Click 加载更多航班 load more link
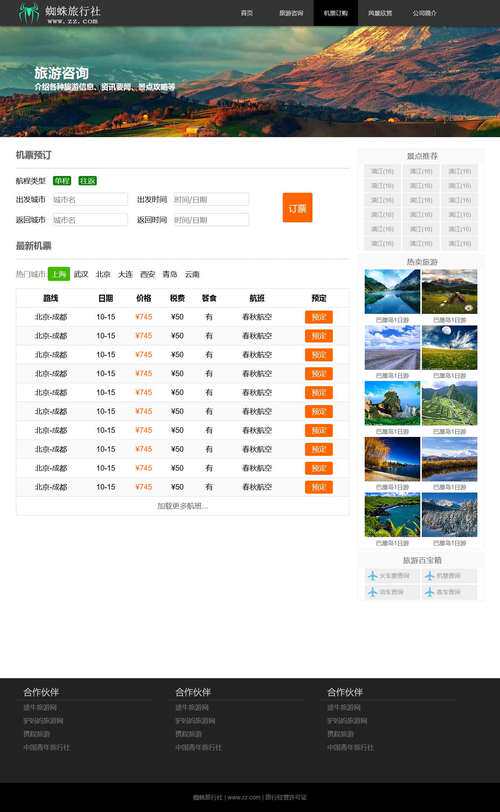This screenshot has height=812, width=500. (x=183, y=506)
